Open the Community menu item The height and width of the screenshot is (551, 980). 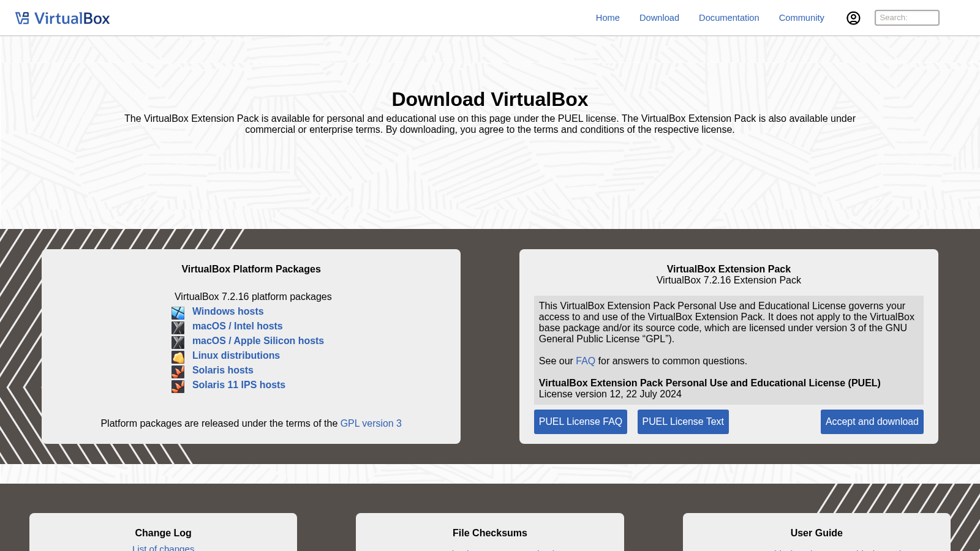tap(801, 18)
